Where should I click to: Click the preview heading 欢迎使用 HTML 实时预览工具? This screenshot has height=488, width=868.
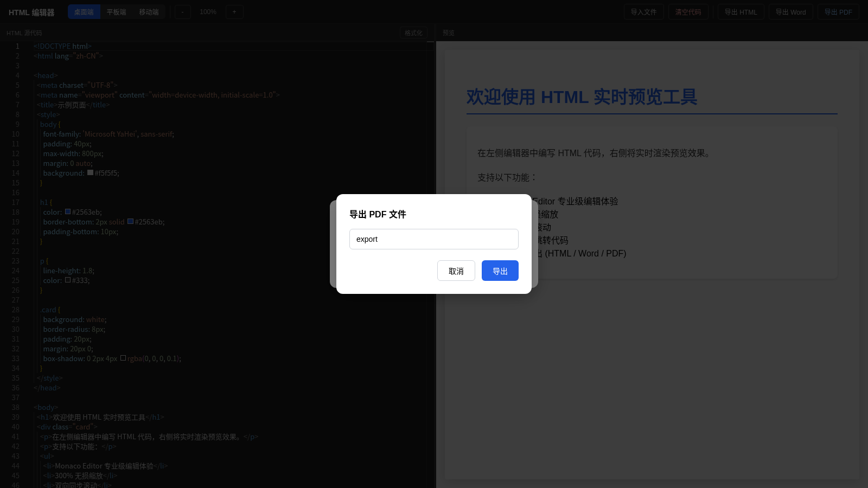coord(582,97)
